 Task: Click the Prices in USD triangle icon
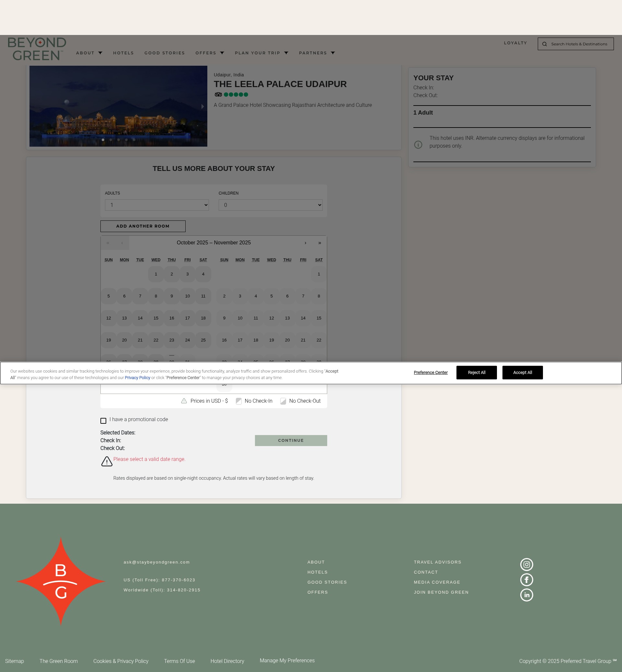click(x=184, y=401)
